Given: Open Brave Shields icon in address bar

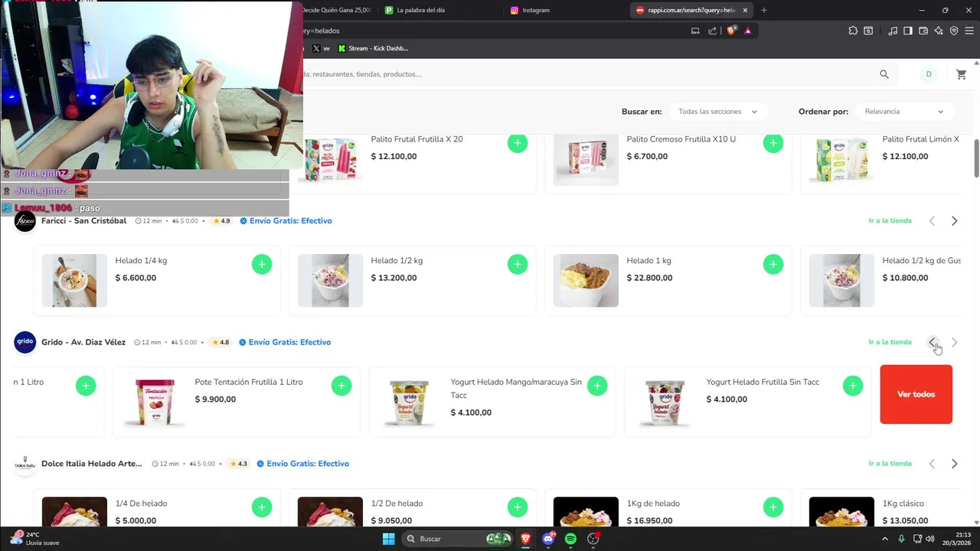Looking at the screenshot, I should click(x=731, y=31).
